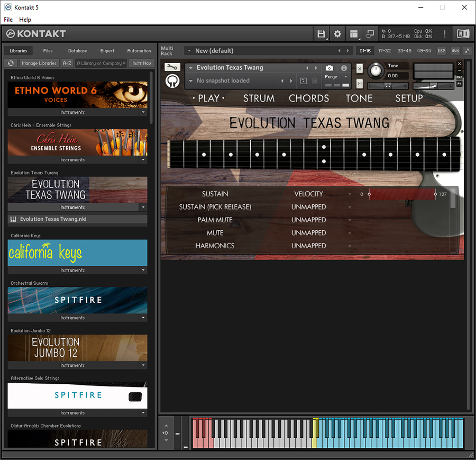Image resolution: width=476 pixels, height=460 pixels.
Task: Remove instrument with X button
Action: [x=459, y=64]
